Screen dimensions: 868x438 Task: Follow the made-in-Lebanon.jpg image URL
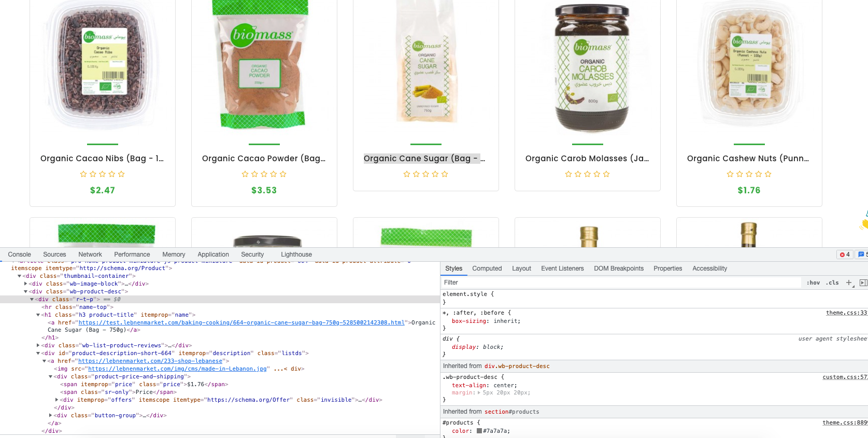178,369
